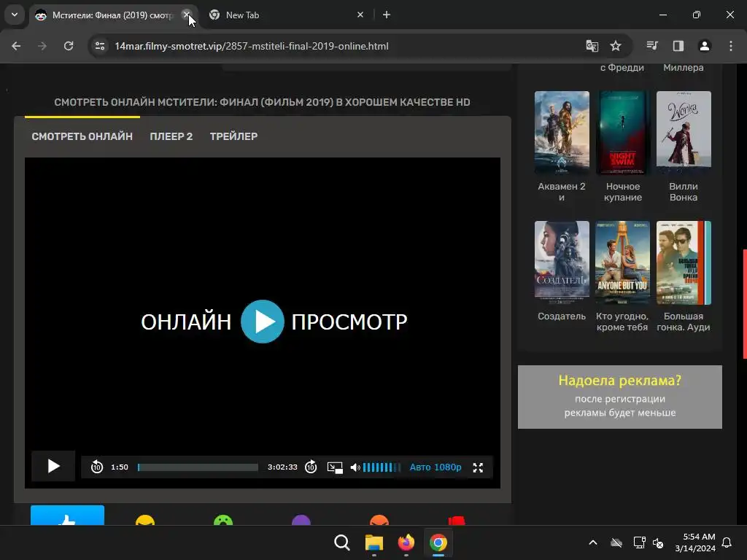
Task: Open the tab search dropdown arrow
Action: click(15, 15)
